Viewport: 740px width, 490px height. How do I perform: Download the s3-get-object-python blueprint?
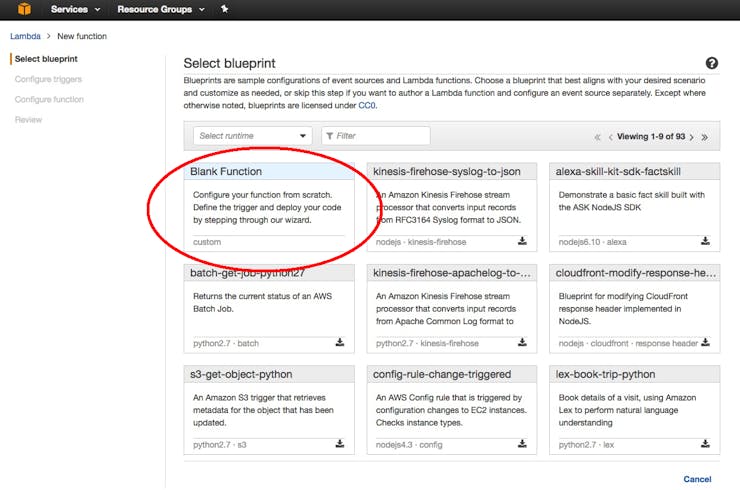pos(339,444)
